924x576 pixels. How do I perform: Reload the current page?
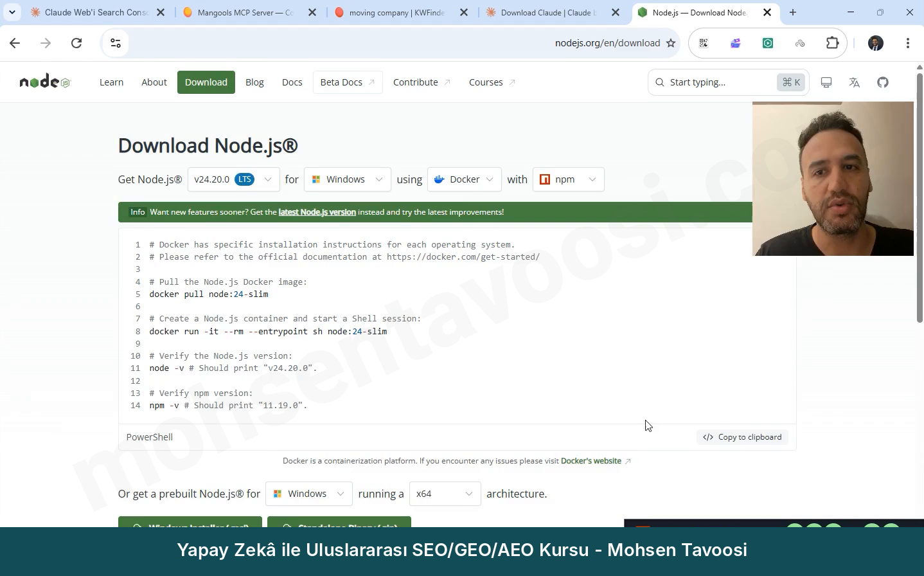76,43
